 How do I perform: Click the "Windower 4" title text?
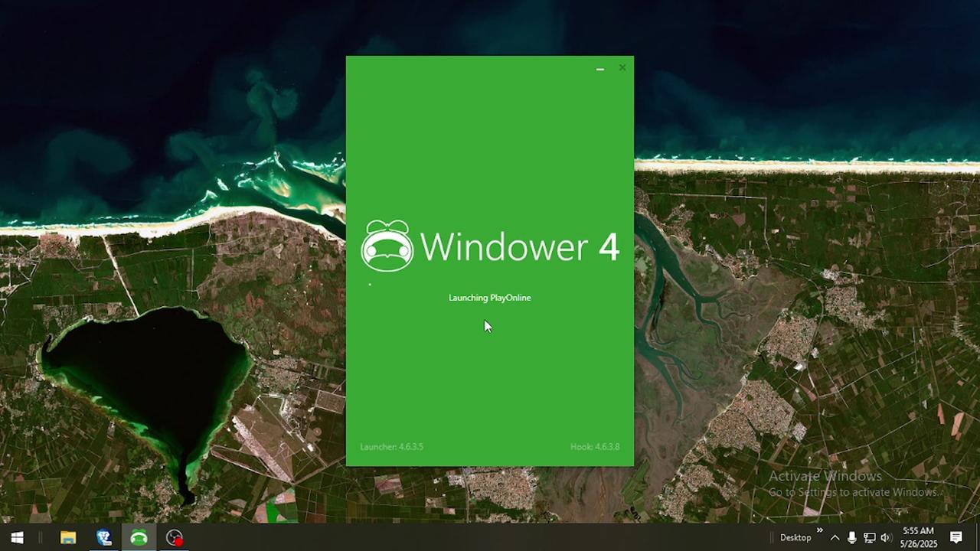coord(520,246)
